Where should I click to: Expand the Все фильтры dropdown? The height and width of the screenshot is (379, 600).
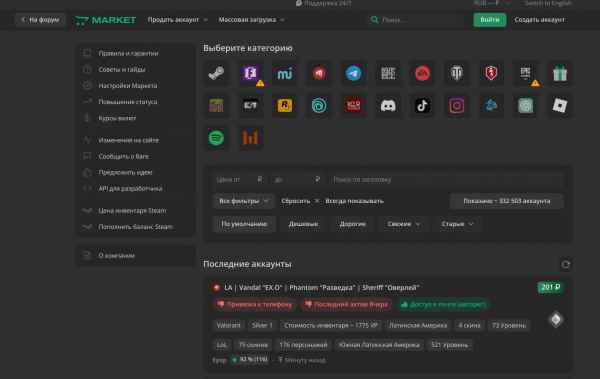[244, 201]
